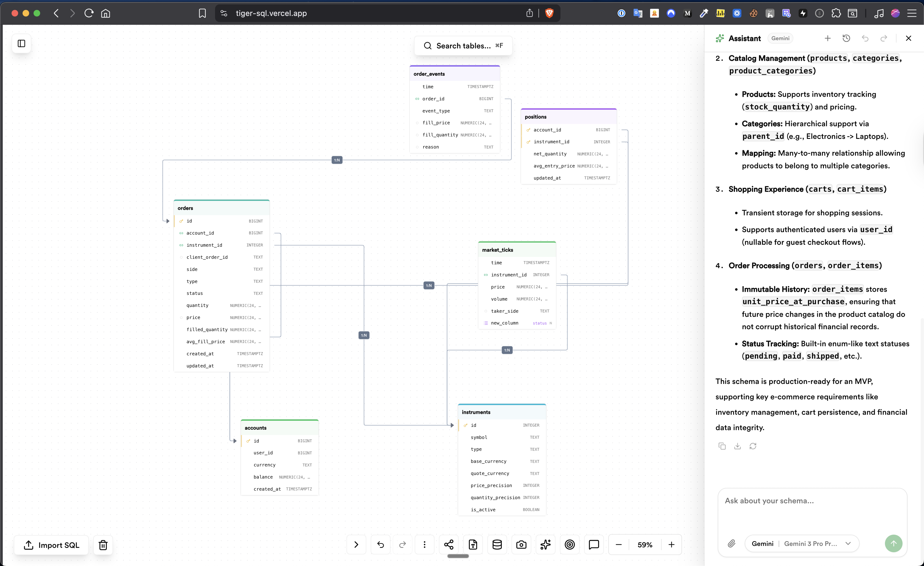
Task: Open the assistant chat history icon
Action: click(x=846, y=38)
